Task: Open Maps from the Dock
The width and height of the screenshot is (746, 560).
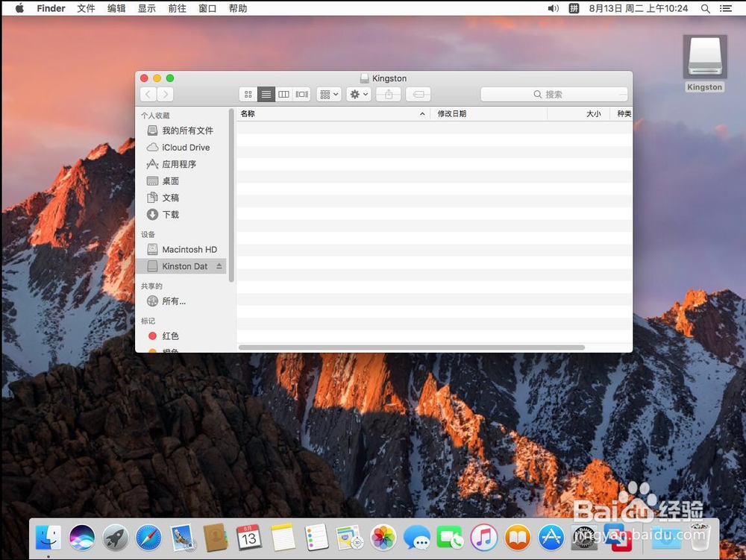Action: (350, 538)
